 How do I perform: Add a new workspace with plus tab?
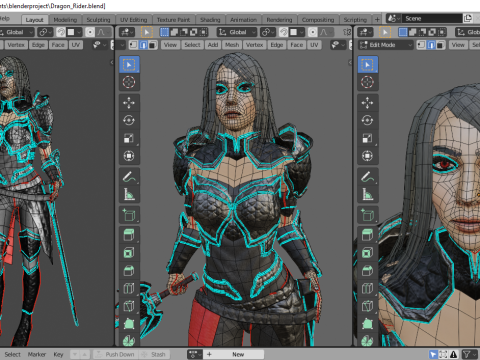point(377,20)
